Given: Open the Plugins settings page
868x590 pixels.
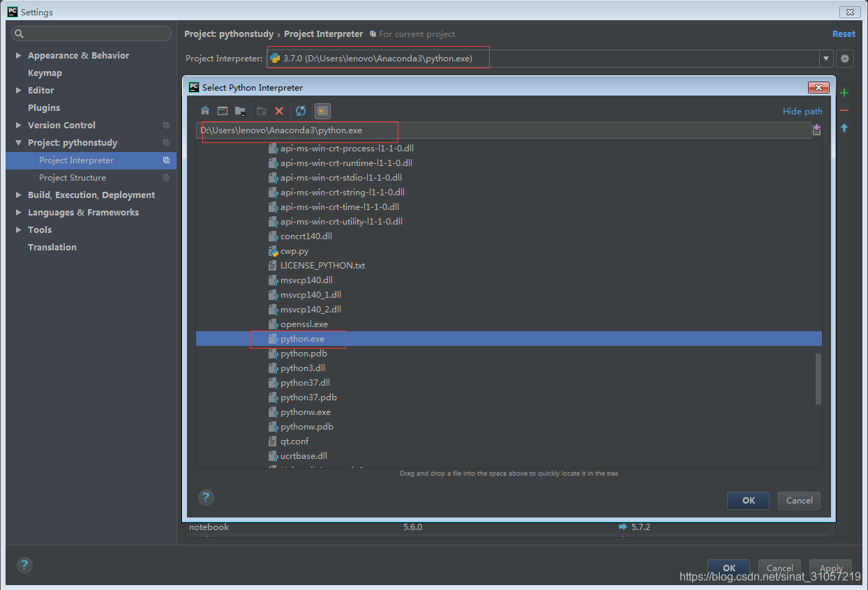Looking at the screenshot, I should pyautogui.click(x=44, y=107).
